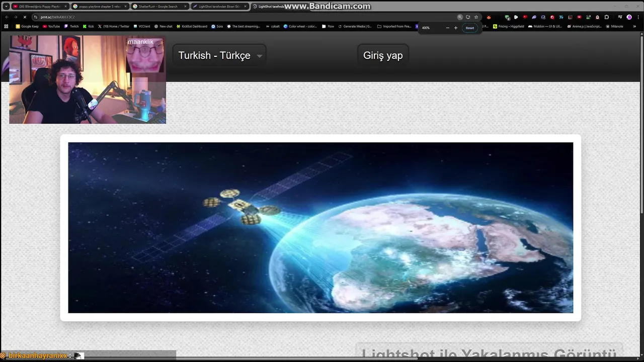Open the Flow bookmarks folder
Image resolution: width=644 pixels, height=362 pixels.
point(328,26)
